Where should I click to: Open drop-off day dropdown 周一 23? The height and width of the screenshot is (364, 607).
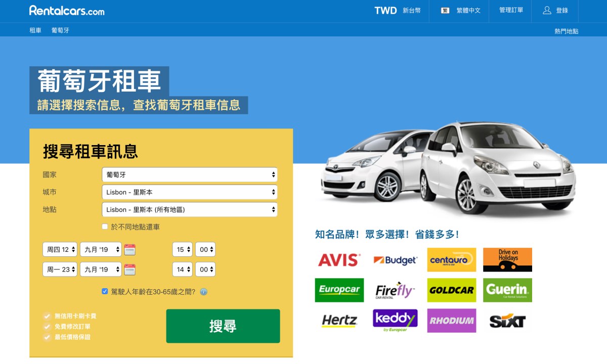(x=60, y=269)
